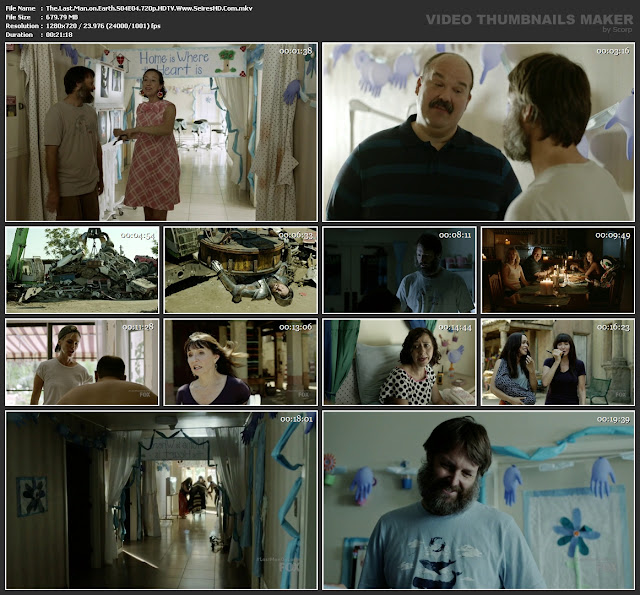Click the resolution value 1280x720 / 23.976 fps
This screenshot has height=595, width=640.
(103, 26)
